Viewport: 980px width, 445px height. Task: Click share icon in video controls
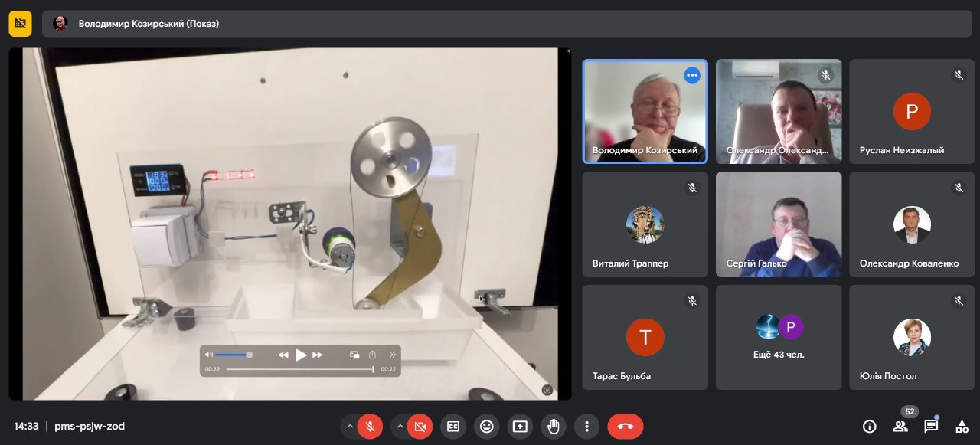[373, 355]
